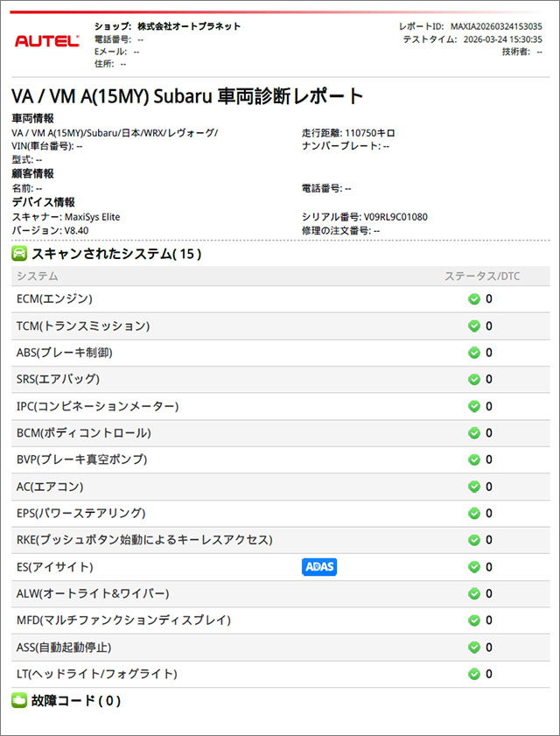Click scanner name MaxiSys Elite
560x736 pixels.
point(92,217)
